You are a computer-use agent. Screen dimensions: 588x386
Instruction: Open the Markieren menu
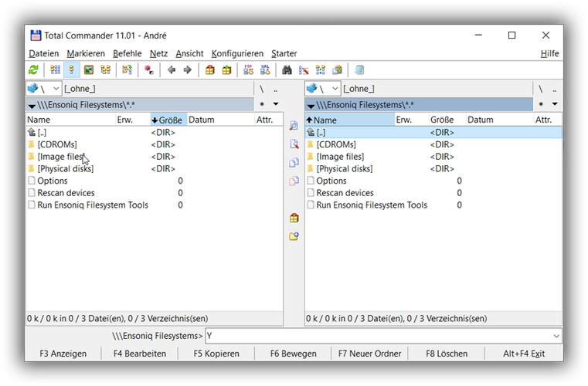tap(86, 53)
